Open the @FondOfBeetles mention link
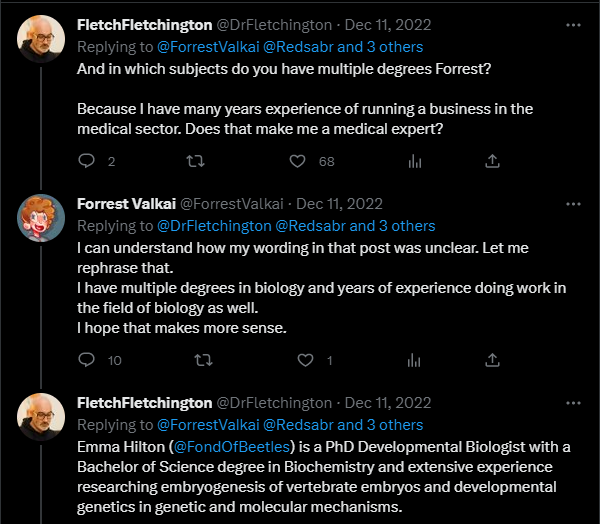The width and height of the screenshot is (600, 524). (x=232, y=447)
